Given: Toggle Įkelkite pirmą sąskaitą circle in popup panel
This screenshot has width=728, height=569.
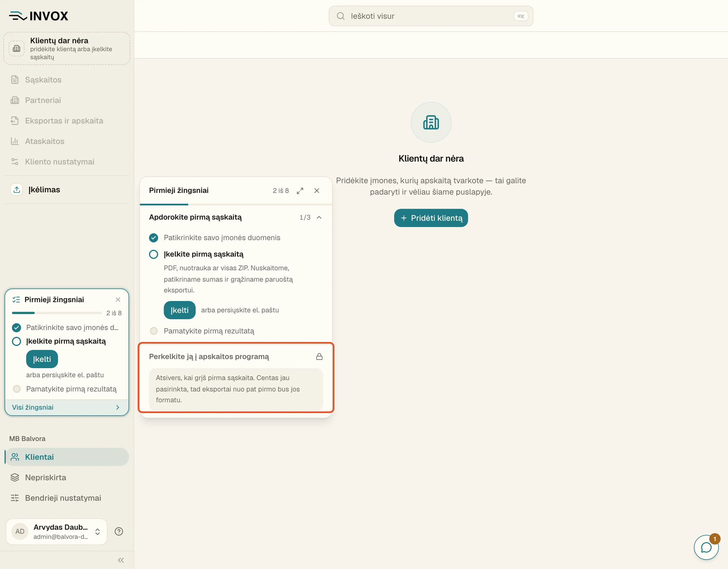Looking at the screenshot, I should pyautogui.click(x=154, y=254).
